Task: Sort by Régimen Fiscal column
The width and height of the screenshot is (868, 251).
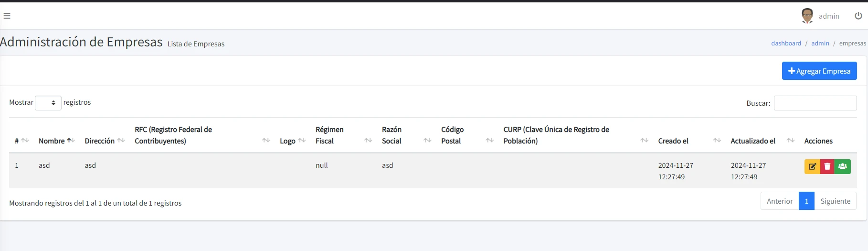Action: tap(344, 135)
